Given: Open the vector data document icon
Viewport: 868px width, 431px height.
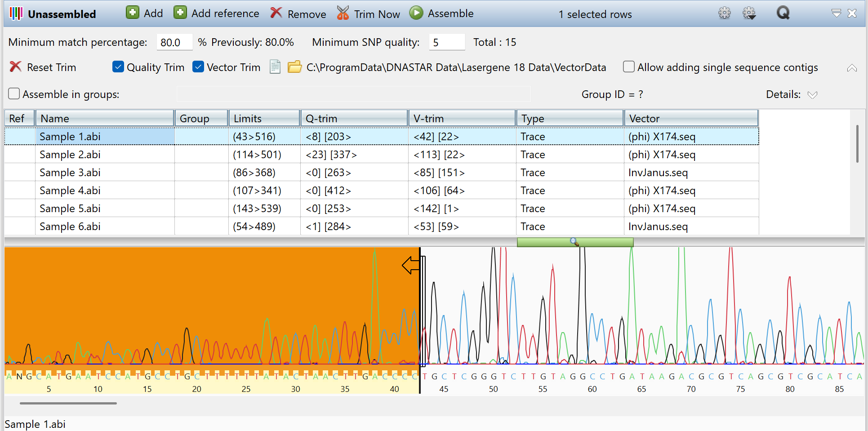Looking at the screenshot, I should (275, 67).
